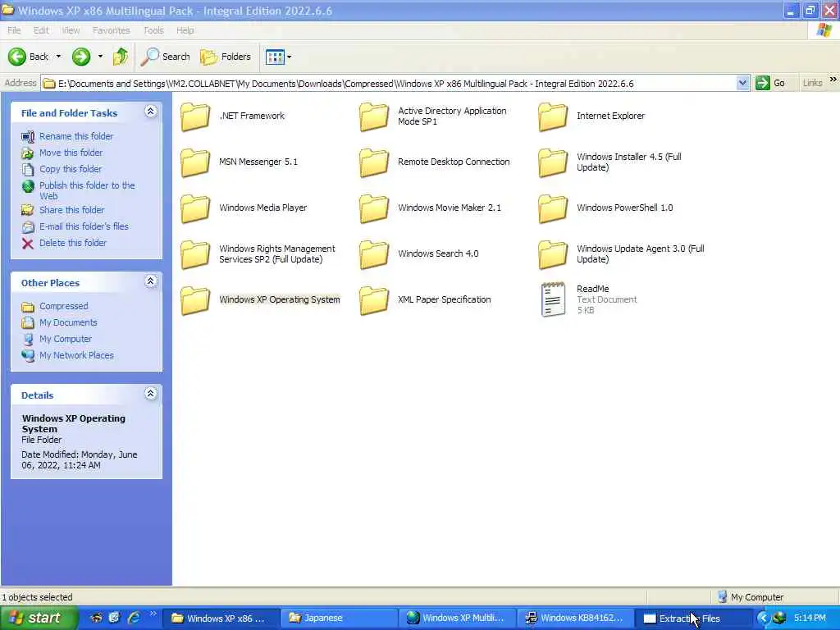Switch to the Japanese taskbar window
The image size is (840, 630).
pos(338,619)
